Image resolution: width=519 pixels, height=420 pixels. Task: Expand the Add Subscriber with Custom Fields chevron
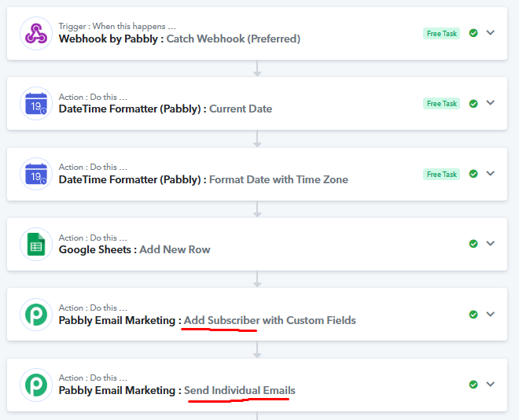tap(491, 315)
